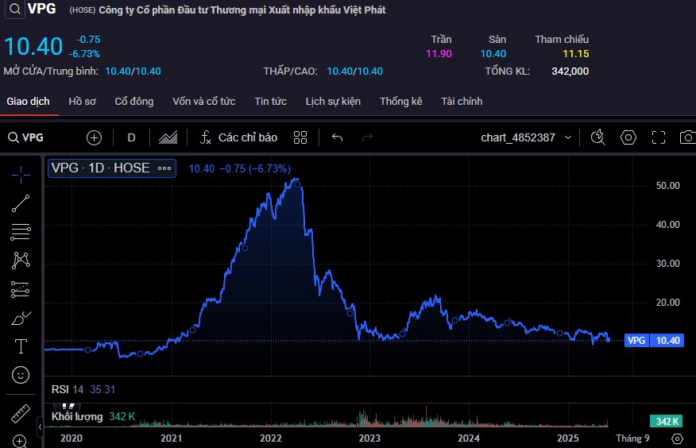Select the trend line drawing tool
The image size is (696, 448).
point(21,203)
